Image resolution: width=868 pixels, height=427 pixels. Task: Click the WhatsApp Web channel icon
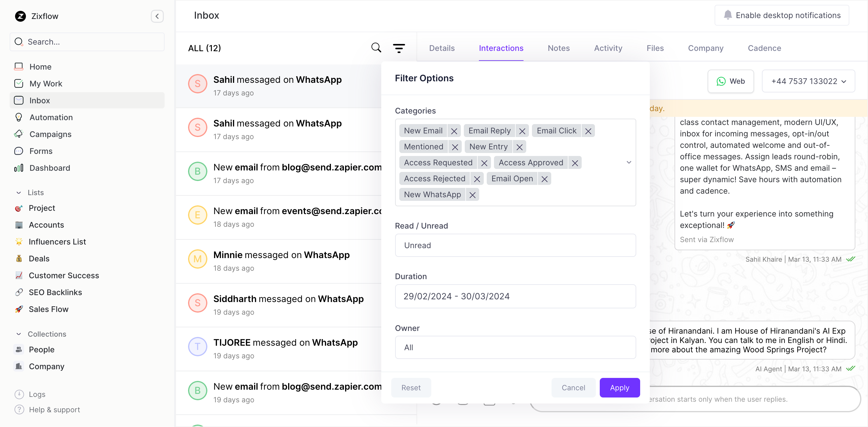721,81
